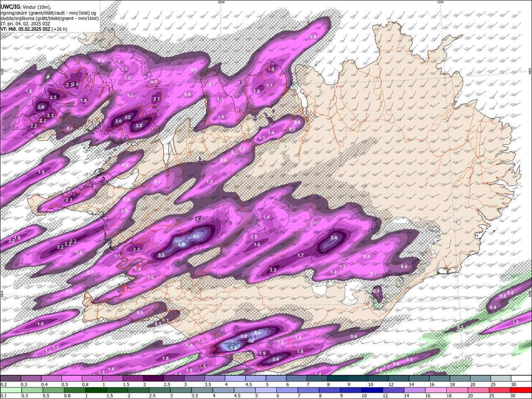Click the 'rigning/skúrir' legend description line
Image resolution: width=532 pixels, height=399 pixels.
[48, 13]
